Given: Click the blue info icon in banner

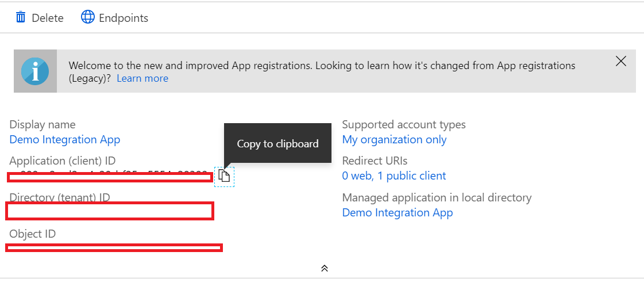Looking at the screenshot, I should coord(35,71).
